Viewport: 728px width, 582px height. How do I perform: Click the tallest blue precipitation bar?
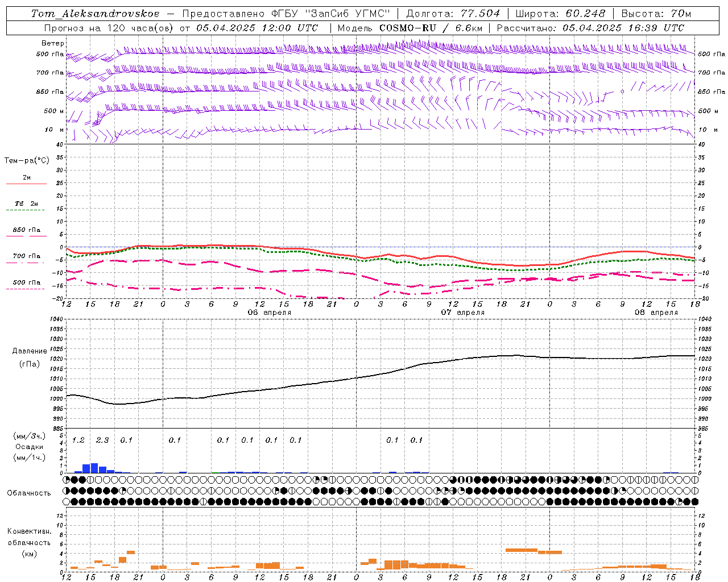94,468
